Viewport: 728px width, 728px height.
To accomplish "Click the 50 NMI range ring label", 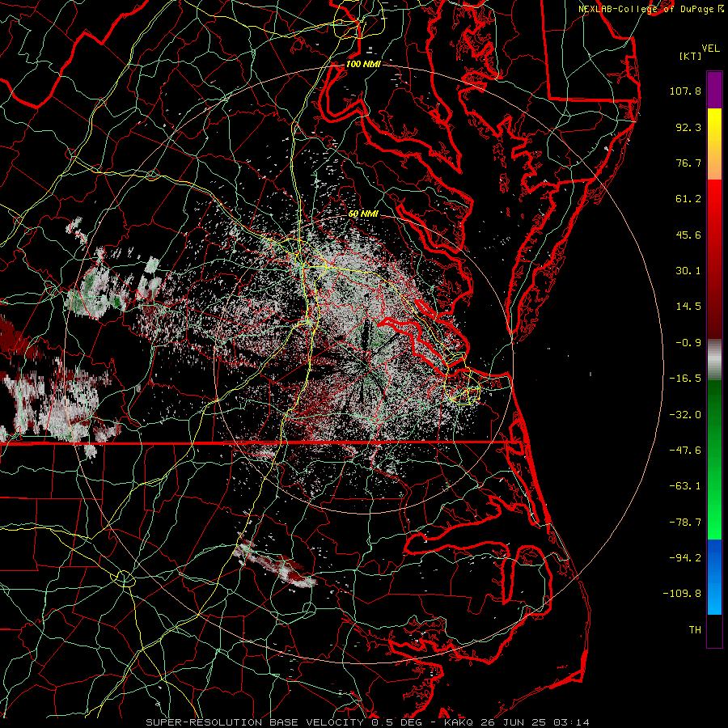I will coord(363,214).
